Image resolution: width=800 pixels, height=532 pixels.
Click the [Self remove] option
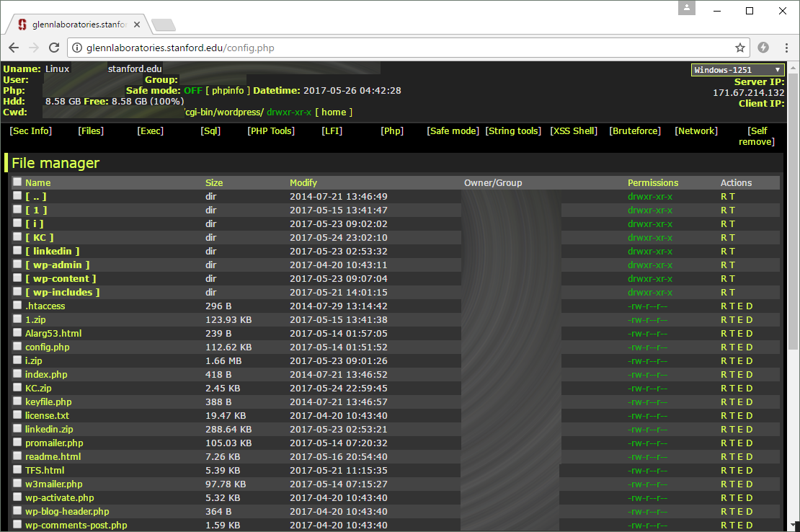point(757,136)
